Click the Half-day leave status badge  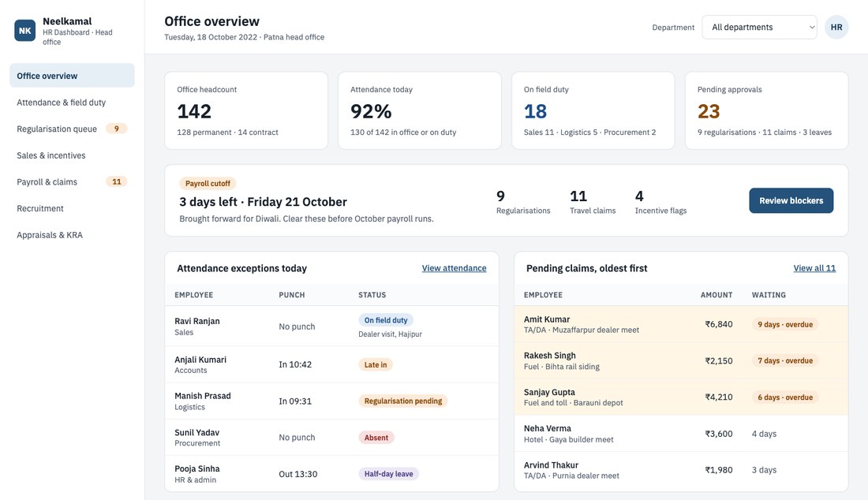coord(388,474)
